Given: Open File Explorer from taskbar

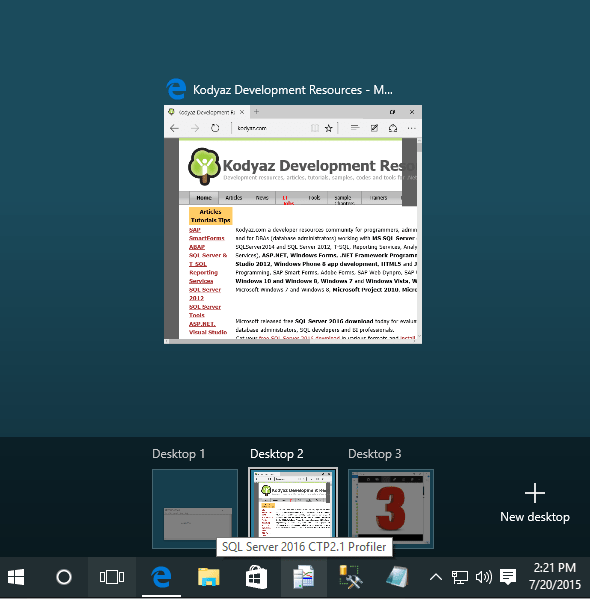Looking at the screenshot, I should pos(209,577).
